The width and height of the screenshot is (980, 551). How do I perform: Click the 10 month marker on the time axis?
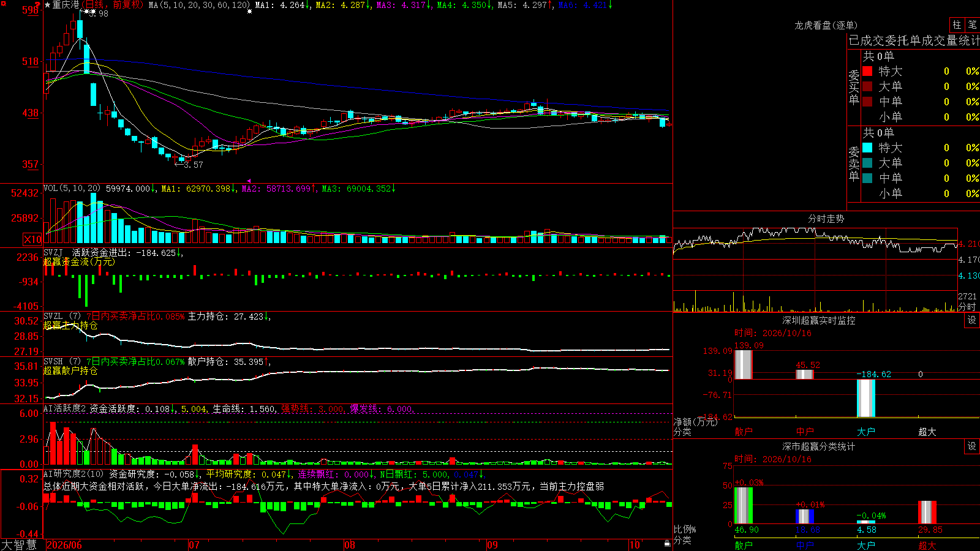coord(635,545)
